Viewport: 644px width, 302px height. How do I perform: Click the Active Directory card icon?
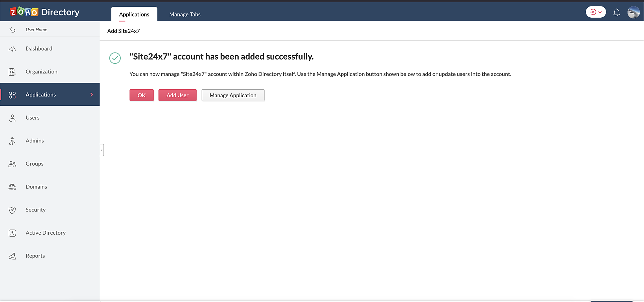click(x=12, y=233)
